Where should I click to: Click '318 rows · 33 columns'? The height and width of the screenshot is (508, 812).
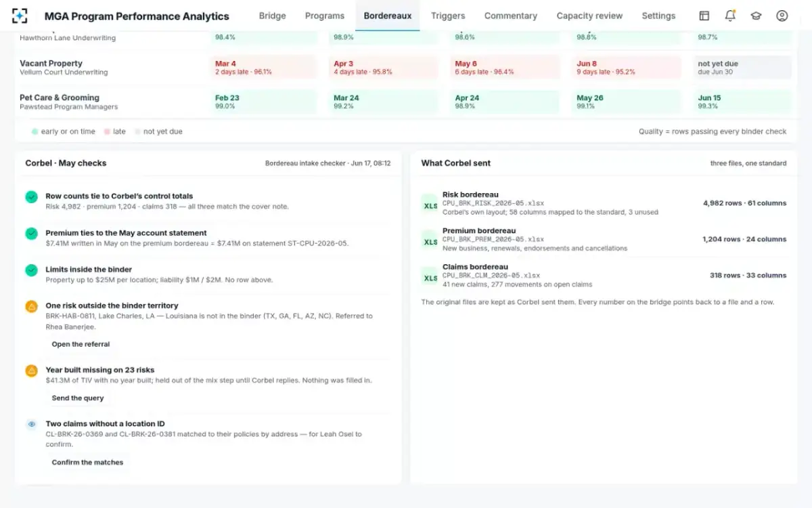[748, 276]
